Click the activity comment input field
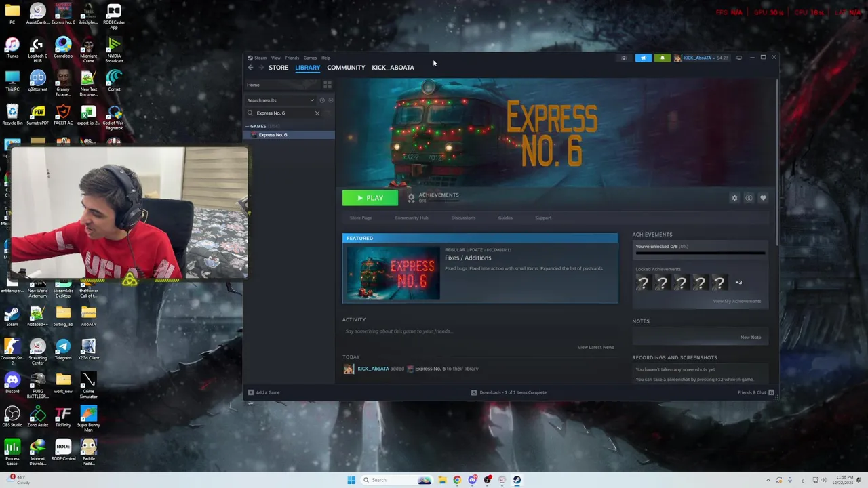Screen dimensions: 868x488 point(479,331)
